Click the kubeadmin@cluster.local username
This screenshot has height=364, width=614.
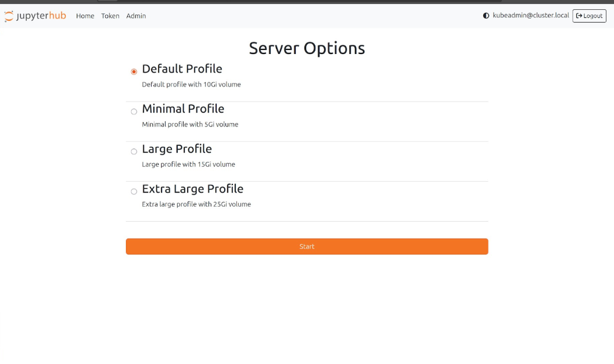click(530, 16)
